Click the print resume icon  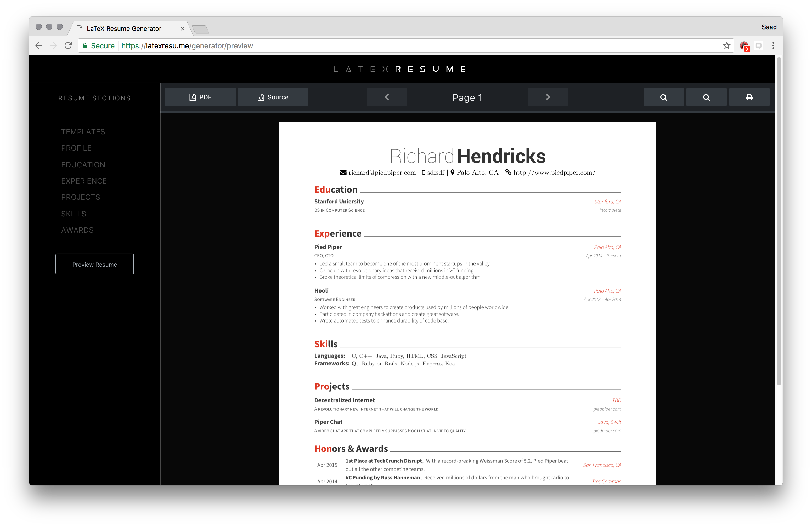[x=749, y=97]
